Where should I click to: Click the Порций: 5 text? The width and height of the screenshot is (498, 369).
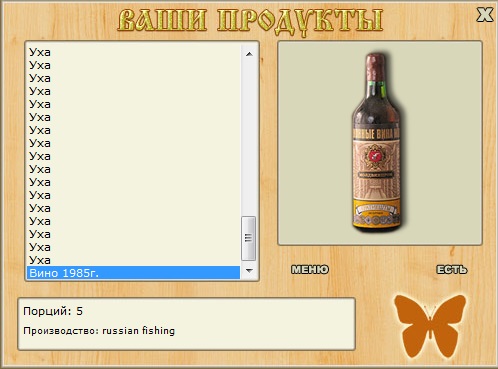[x=53, y=311]
